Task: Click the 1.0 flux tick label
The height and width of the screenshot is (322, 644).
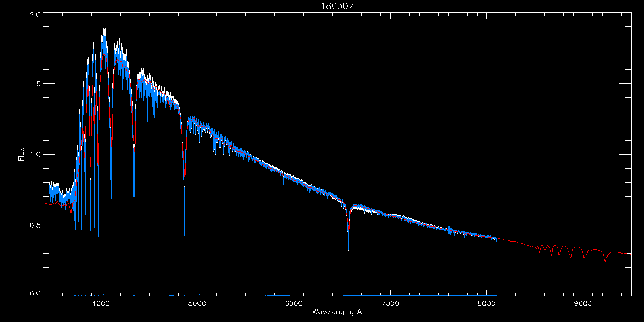Action: pos(34,155)
